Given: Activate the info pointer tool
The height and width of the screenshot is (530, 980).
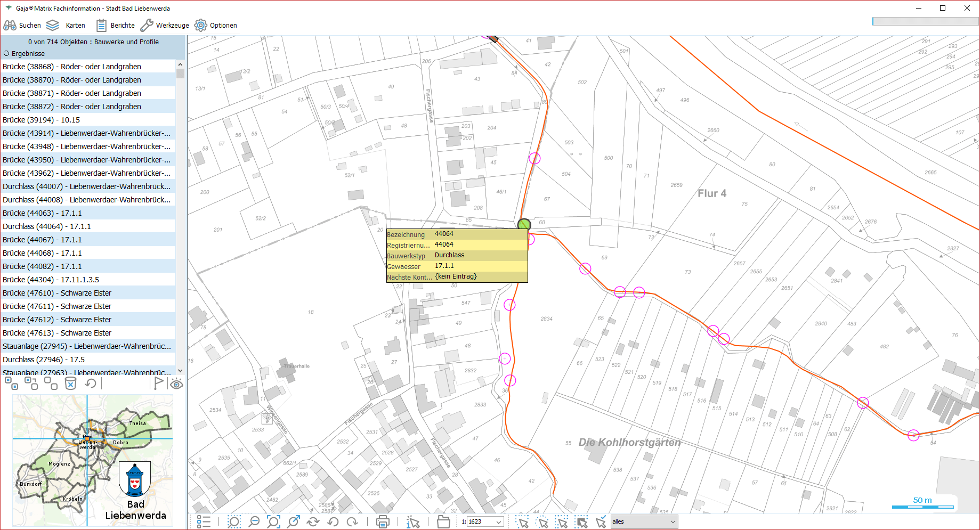Looking at the screenshot, I should [x=412, y=522].
